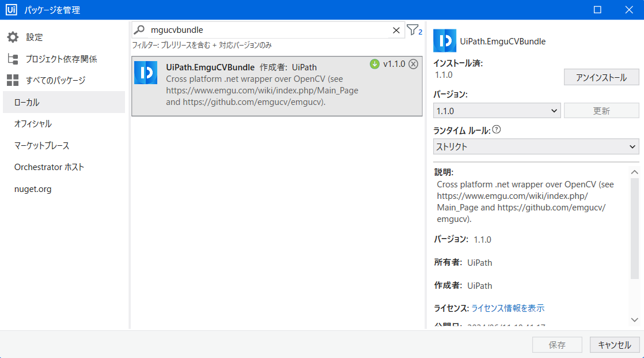
Task: Select the nuget.org package source
Action: (x=64, y=189)
